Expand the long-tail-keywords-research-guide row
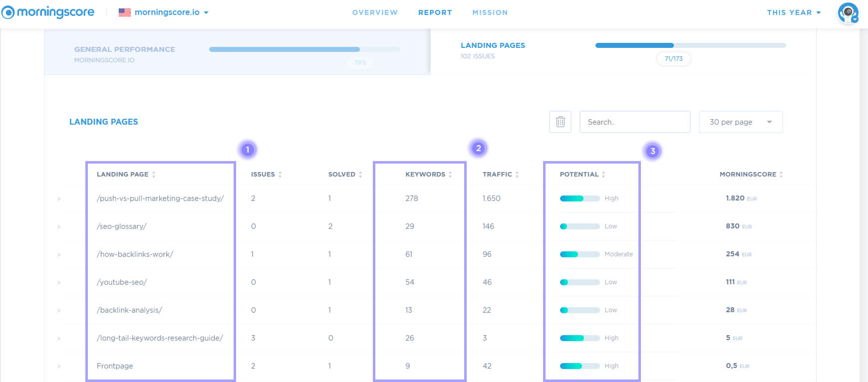 [x=59, y=338]
